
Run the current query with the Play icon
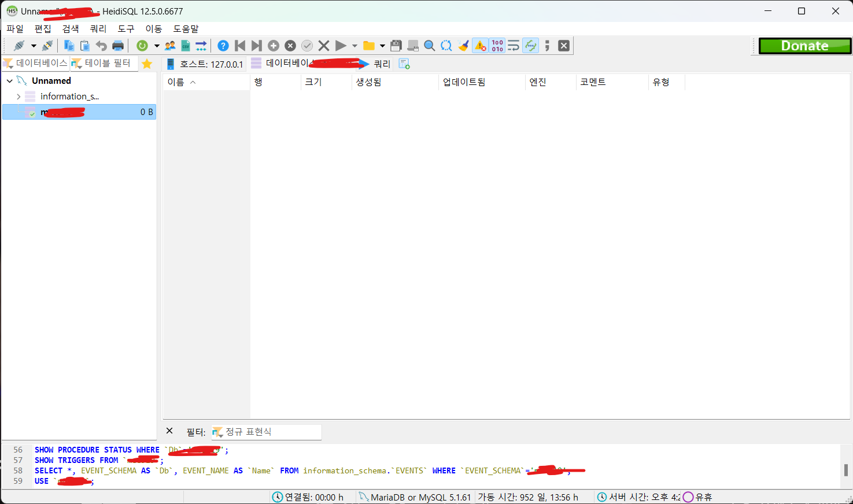point(341,45)
